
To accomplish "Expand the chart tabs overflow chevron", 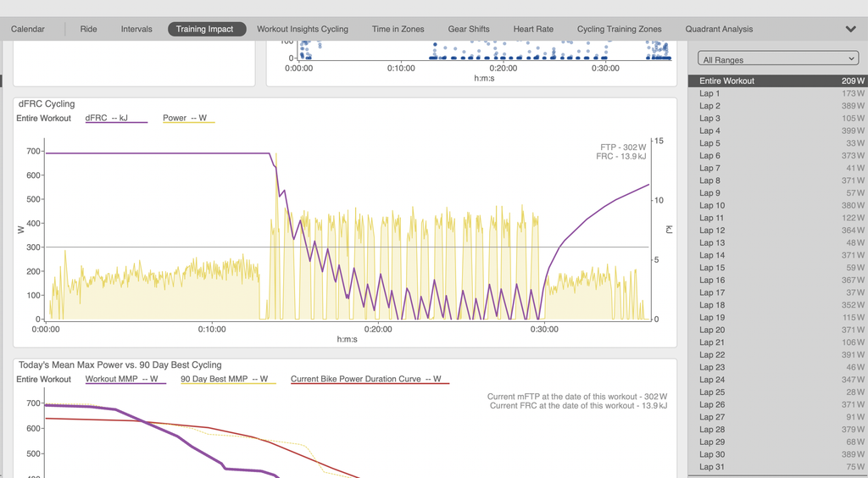I will point(851,29).
